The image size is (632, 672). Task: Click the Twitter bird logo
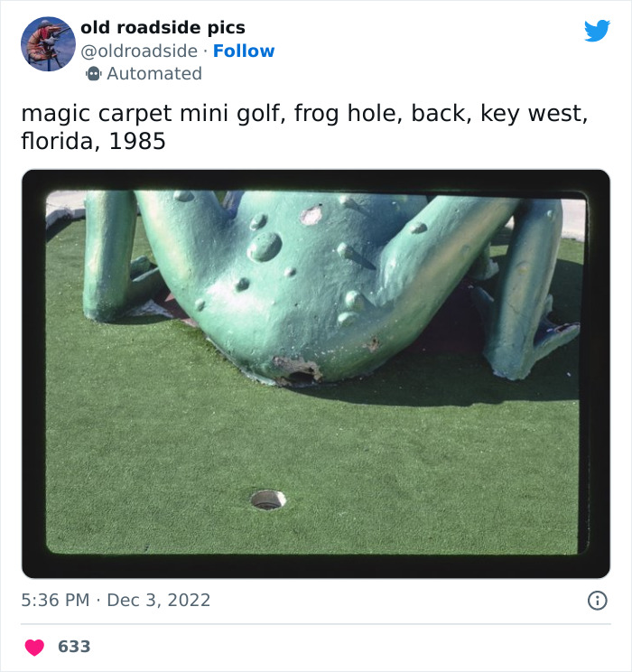[597, 31]
